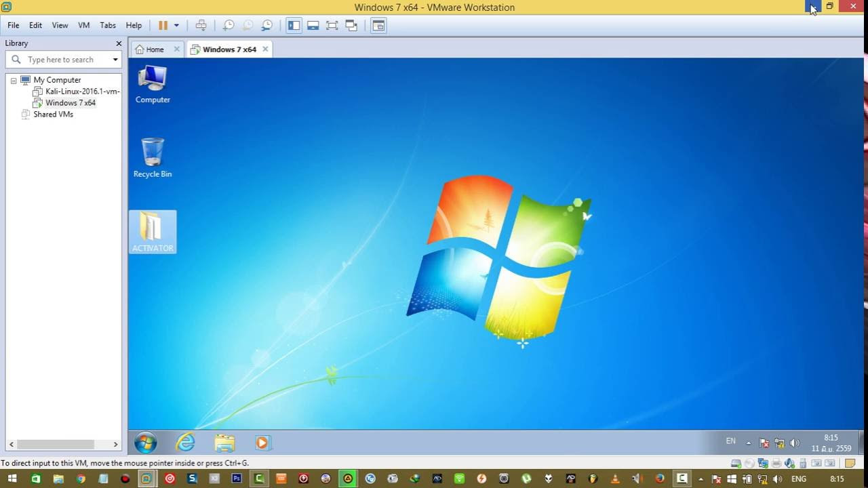
Task: Open the dropdown arrow next to Pause button
Action: coord(176,25)
